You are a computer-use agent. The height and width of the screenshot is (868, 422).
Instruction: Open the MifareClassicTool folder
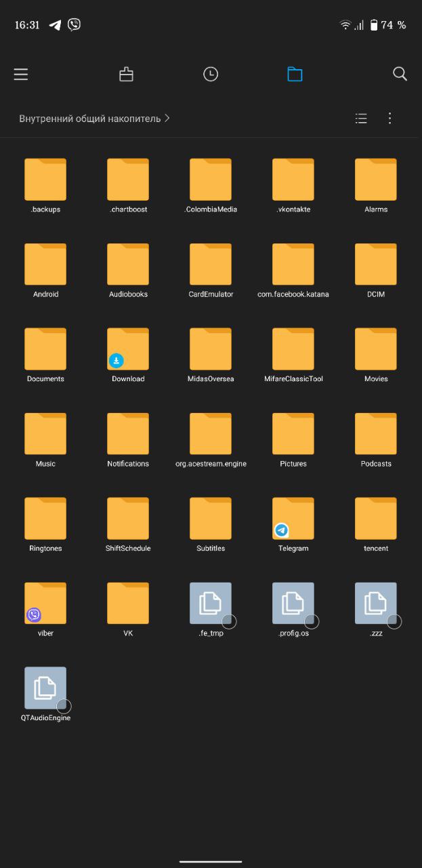(x=293, y=349)
